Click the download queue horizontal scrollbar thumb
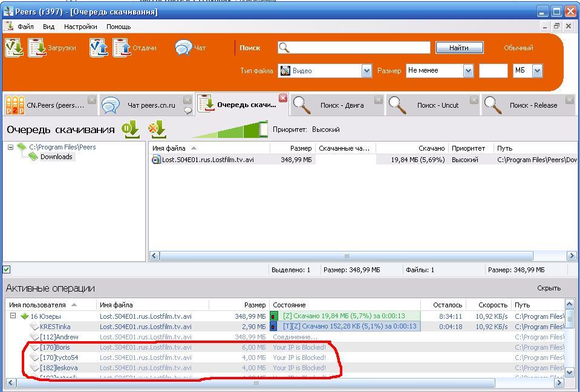 [x=346, y=255]
